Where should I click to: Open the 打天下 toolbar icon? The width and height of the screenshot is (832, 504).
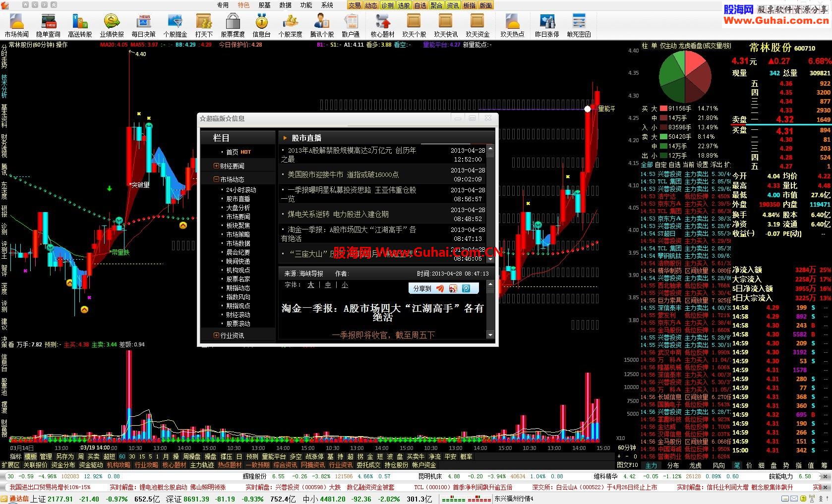point(204,26)
